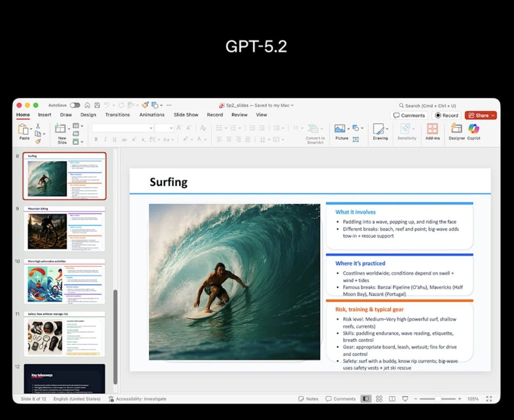The image size is (514, 420).
Task: Toggle Bold formatting
Action: click(x=96, y=139)
